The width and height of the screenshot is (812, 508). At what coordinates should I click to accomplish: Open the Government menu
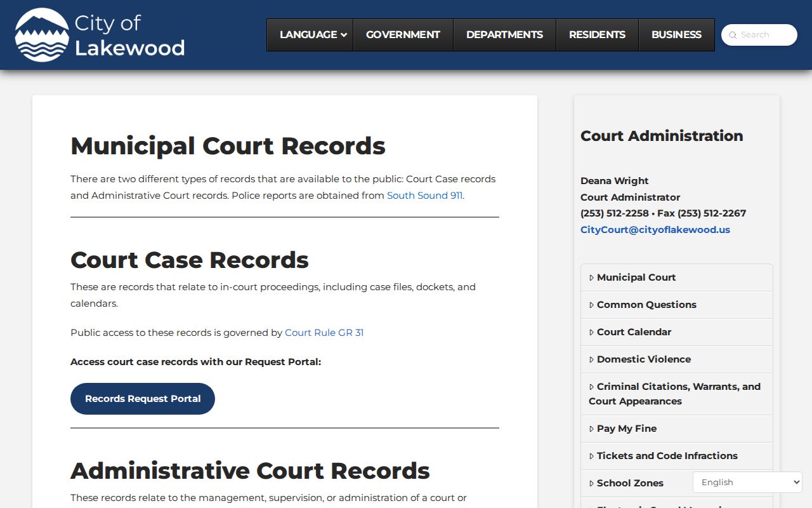click(x=403, y=35)
